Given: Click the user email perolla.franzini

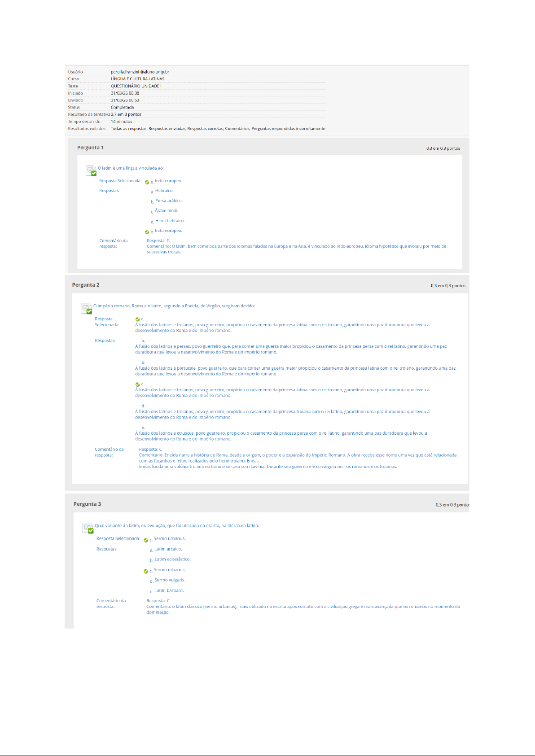Looking at the screenshot, I should [x=140, y=72].
